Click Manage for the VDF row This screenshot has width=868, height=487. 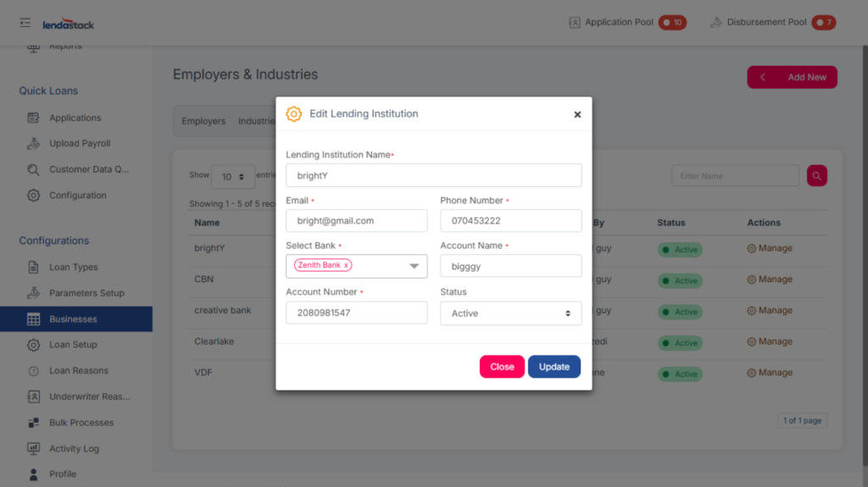point(769,373)
